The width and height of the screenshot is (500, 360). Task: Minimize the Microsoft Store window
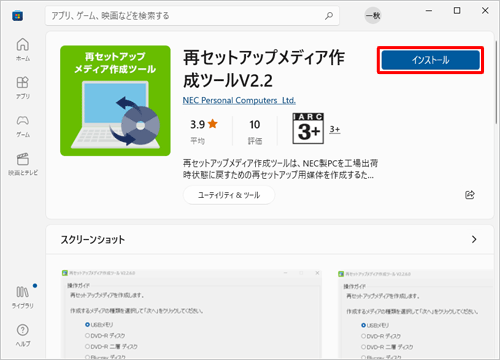[x=429, y=11]
